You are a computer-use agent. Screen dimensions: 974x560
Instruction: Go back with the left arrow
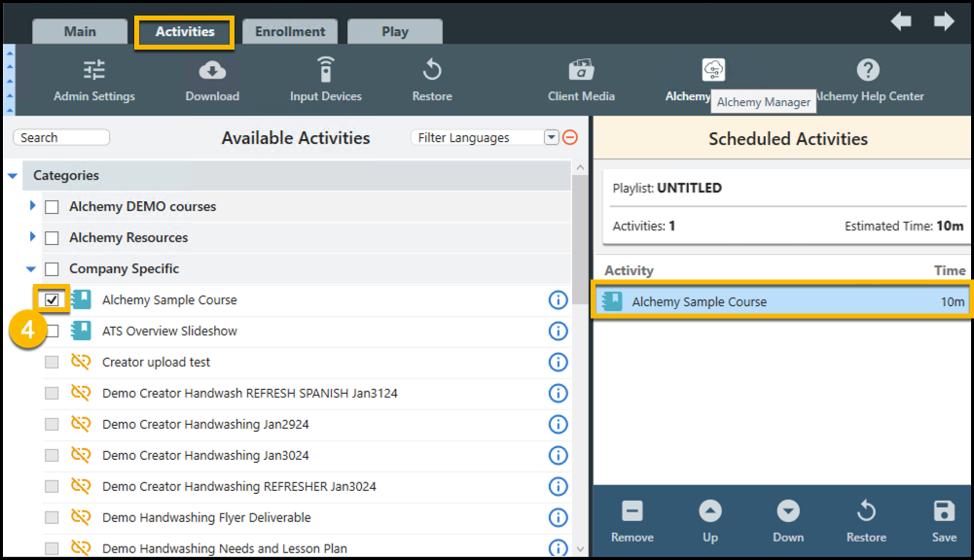click(x=901, y=21)
